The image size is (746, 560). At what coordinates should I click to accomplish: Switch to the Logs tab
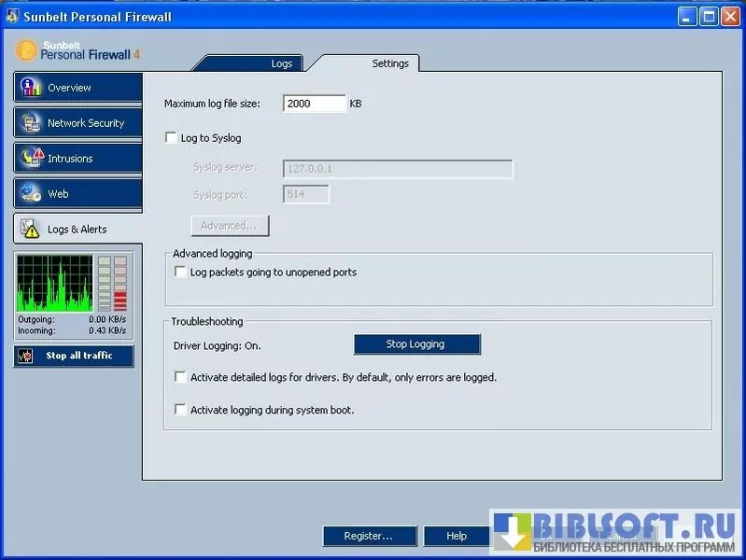(281, 63)
